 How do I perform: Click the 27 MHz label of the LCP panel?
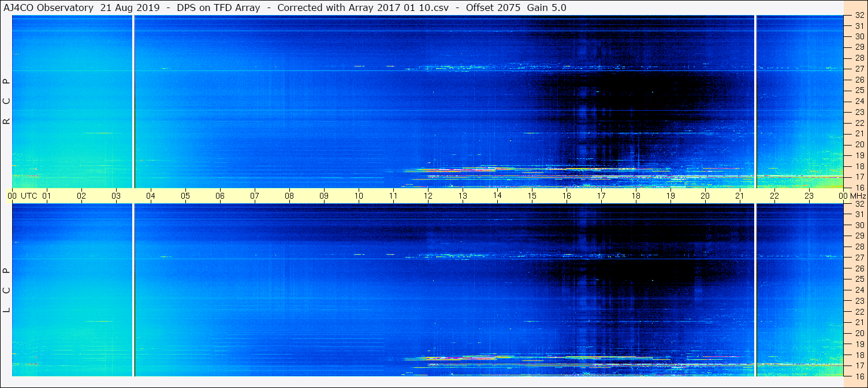click(859, 258)
